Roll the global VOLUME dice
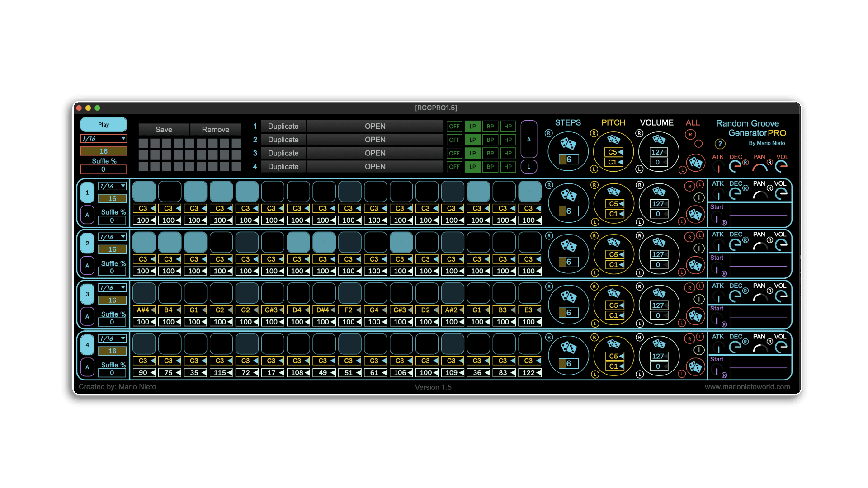 coord(659,139)
